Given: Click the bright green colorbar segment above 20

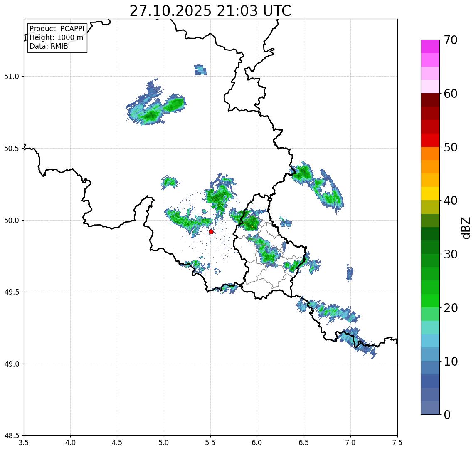Looking at the screenshot, I should tap(430, 300).
